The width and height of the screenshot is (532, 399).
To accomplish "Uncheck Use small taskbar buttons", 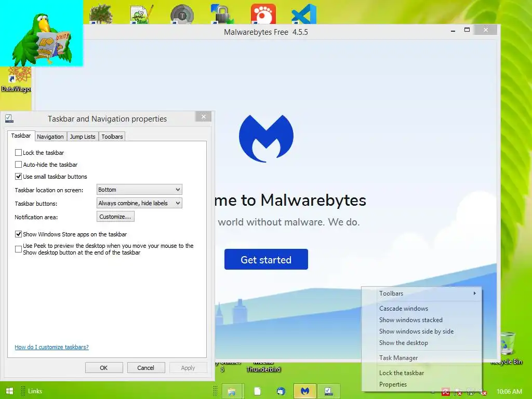I will [18, 177].
